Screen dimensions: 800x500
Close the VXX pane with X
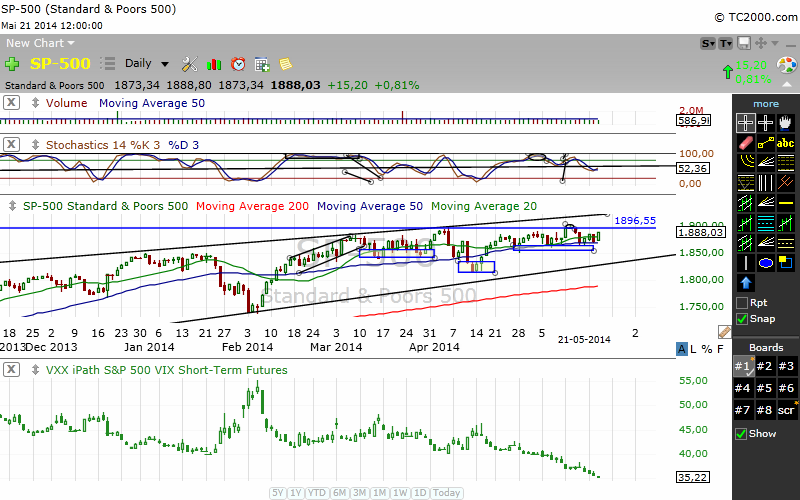(x=11, y=369)
